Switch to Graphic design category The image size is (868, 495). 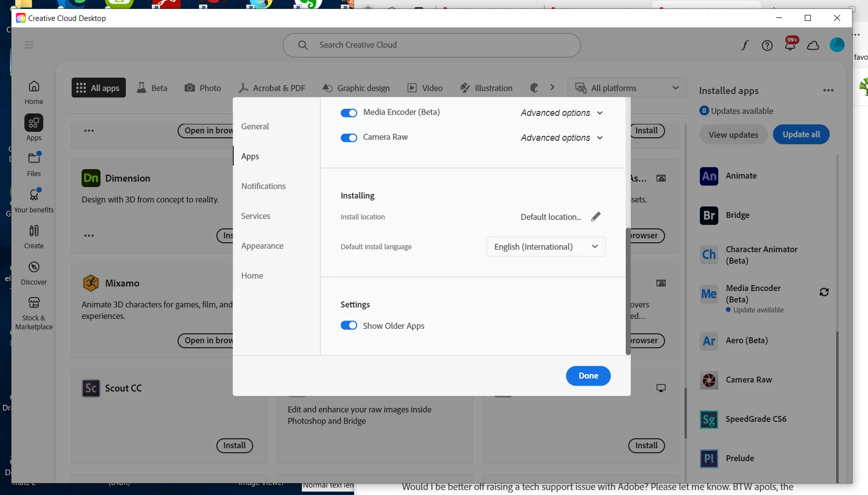[x=356, y=88]
